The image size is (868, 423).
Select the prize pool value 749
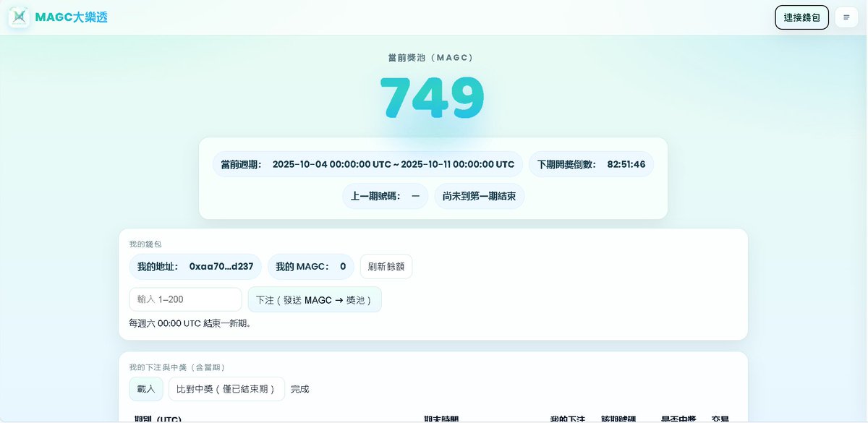[433, 97]
